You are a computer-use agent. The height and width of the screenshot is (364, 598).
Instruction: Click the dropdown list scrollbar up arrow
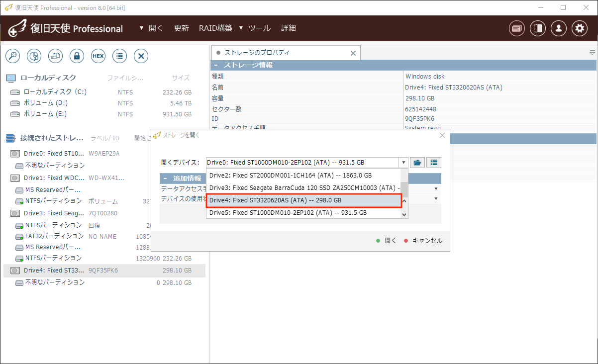(404, 201)
